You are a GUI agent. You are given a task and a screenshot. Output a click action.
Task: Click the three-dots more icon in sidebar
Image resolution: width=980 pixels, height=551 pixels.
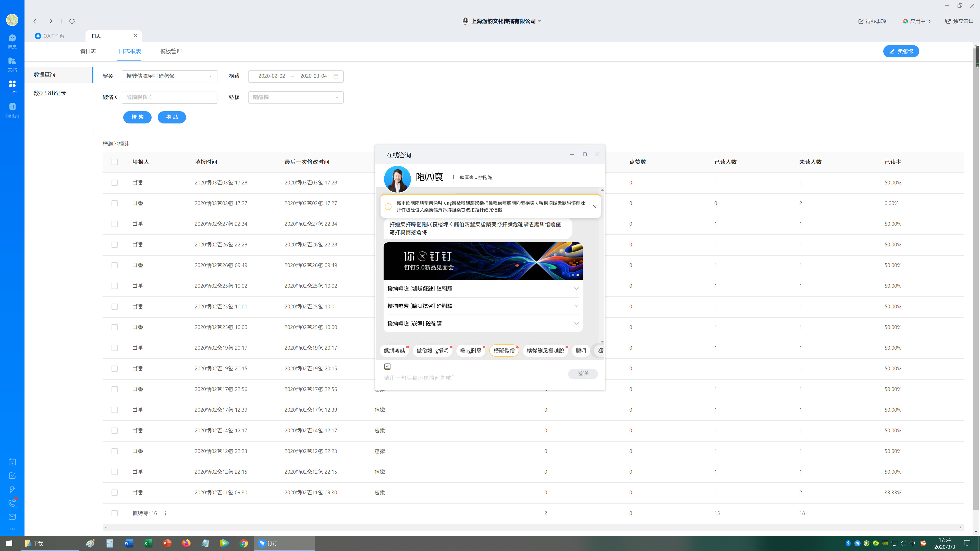12,529
